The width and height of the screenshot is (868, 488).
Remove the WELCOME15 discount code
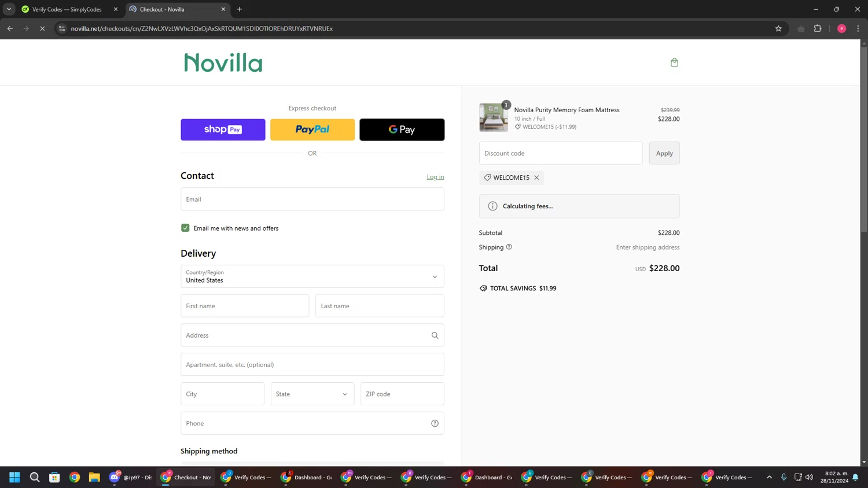coord(536,178)
